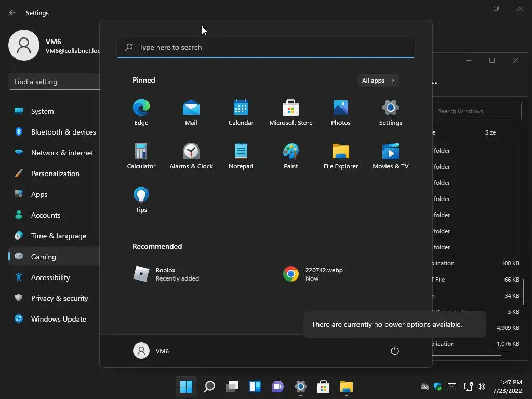
Task: Open Accounts settings
Action: [x=54, y=215]
